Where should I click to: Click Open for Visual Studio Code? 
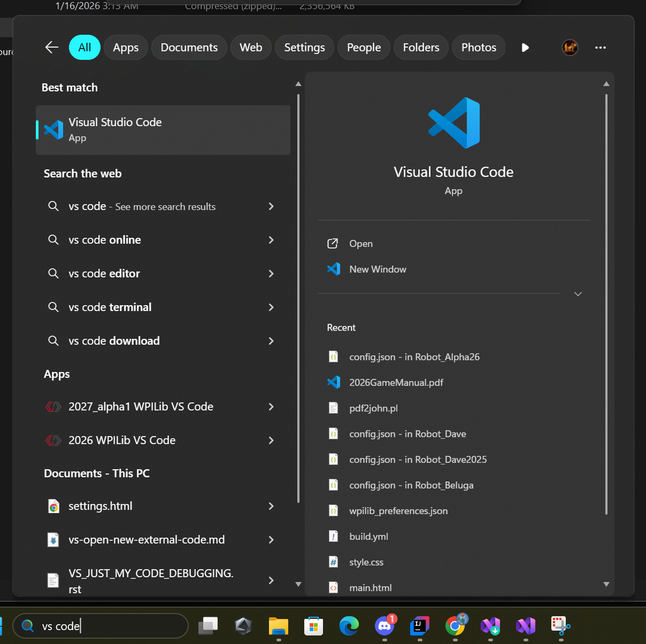[361, 244]
